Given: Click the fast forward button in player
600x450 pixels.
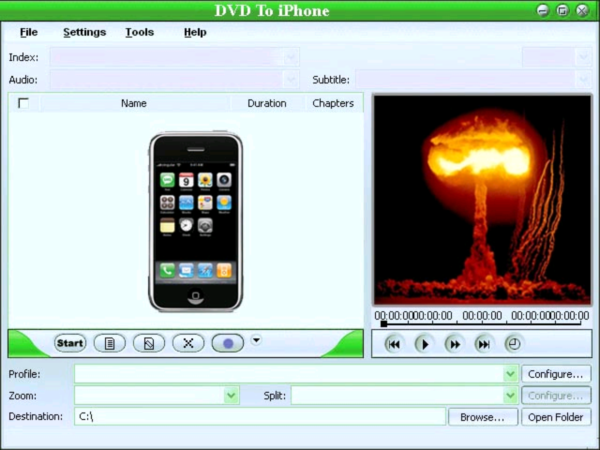Looking at the screenshot, I should click(x=454, y=344).
